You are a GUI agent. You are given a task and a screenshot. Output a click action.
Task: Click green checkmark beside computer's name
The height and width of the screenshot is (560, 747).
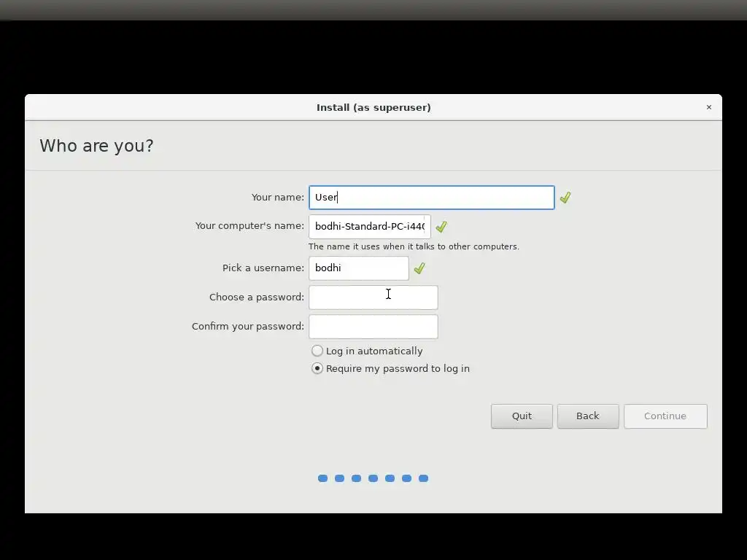pyautogui.click(x=441, y=227)
